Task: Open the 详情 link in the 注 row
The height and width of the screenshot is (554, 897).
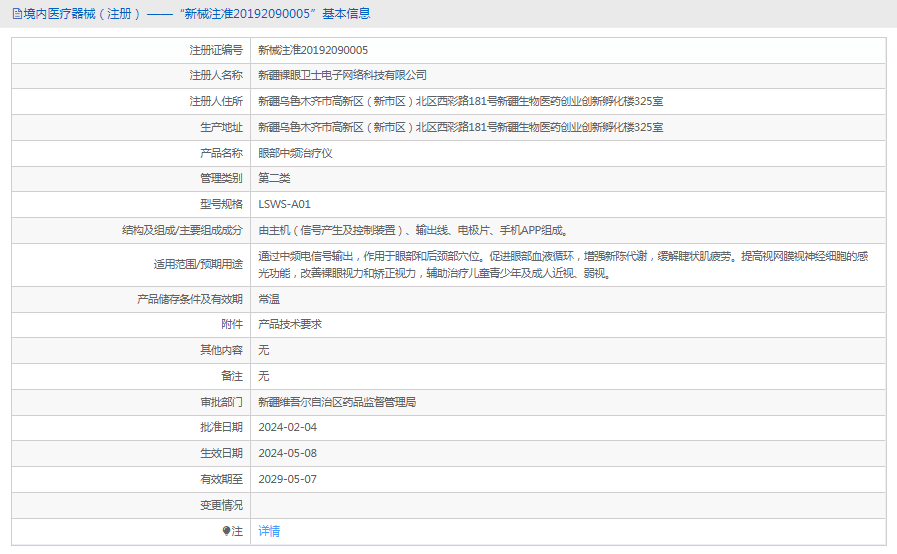Action: pyautogui.click(x=269, y=531)
